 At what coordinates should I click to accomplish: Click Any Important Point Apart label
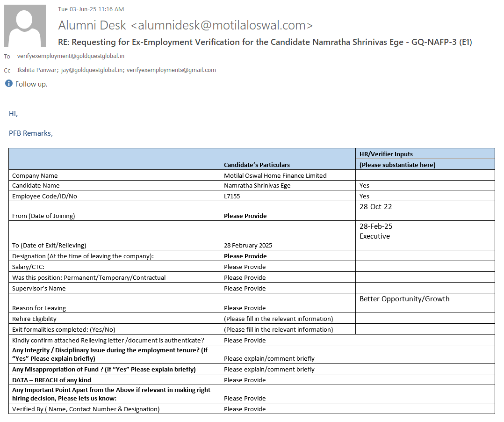[111, 394]
